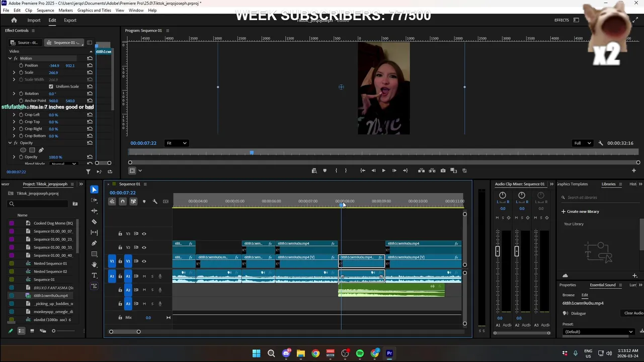Select the Type tool
This screenshot has width=644, height=362.
[94, 276]
